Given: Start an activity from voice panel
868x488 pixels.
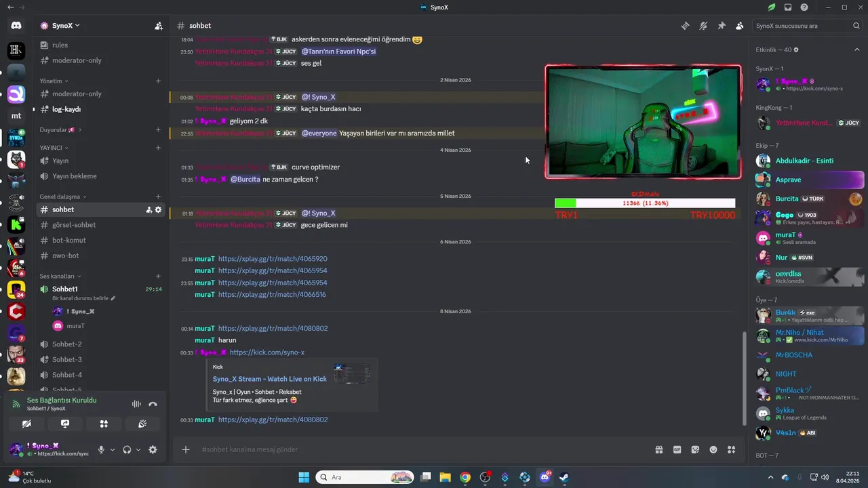Looking at the screenshot, I should 104,424.
